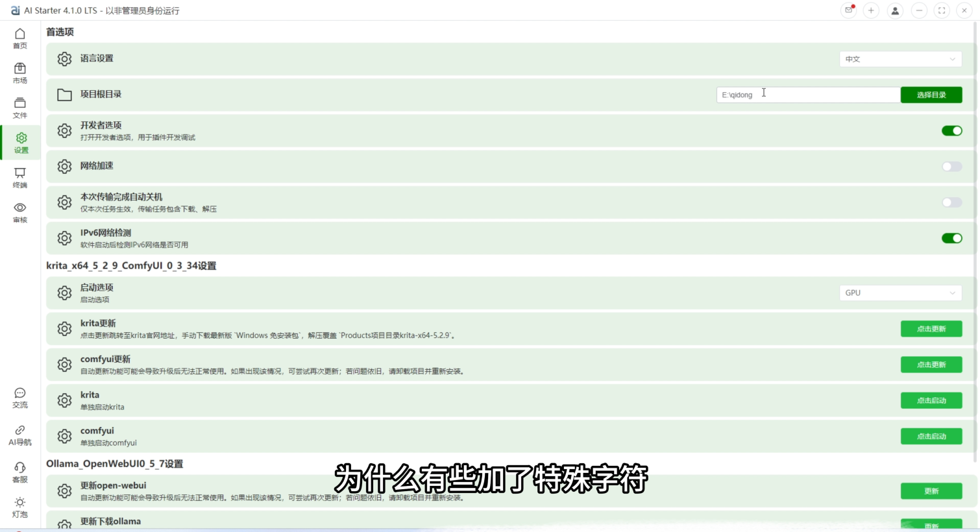Click the 单独启动krita description text
Screen dimensions: 980x532
[x=102, y=407]
